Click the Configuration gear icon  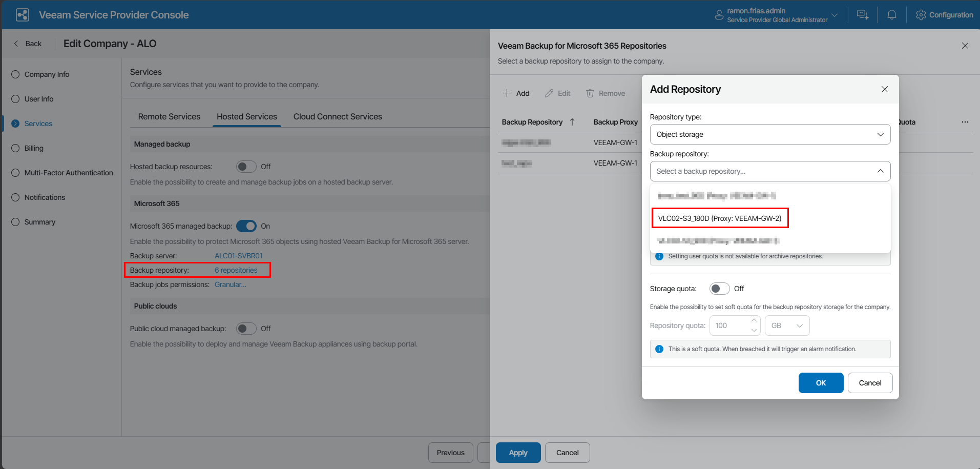[921, 15]
